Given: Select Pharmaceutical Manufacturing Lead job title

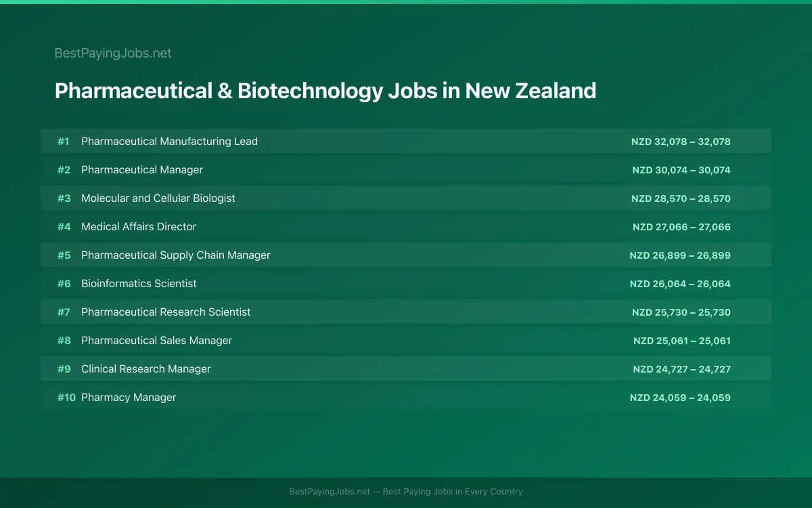Looking at the screenshot, I should coord(169,142).
